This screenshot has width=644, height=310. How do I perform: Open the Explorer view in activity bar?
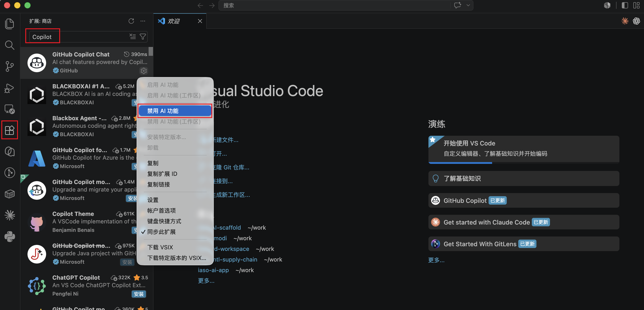10,24
